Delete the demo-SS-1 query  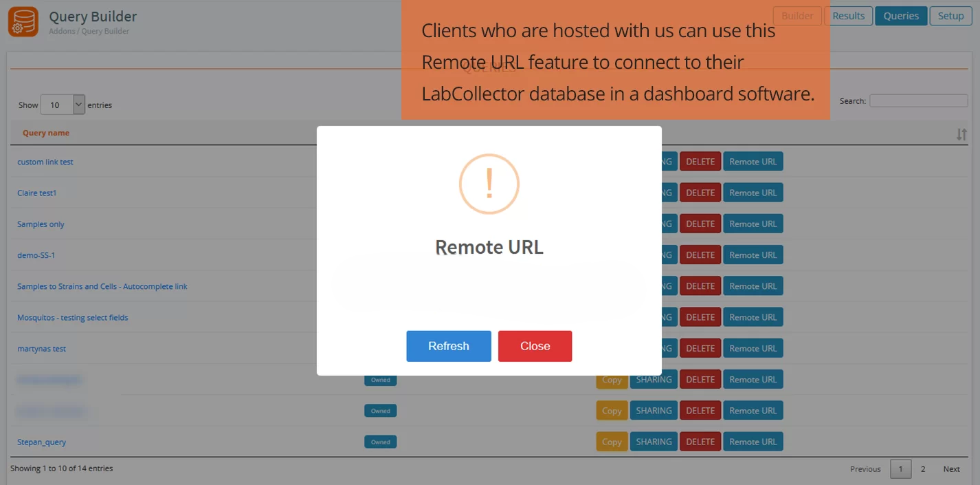pos(700,255)
